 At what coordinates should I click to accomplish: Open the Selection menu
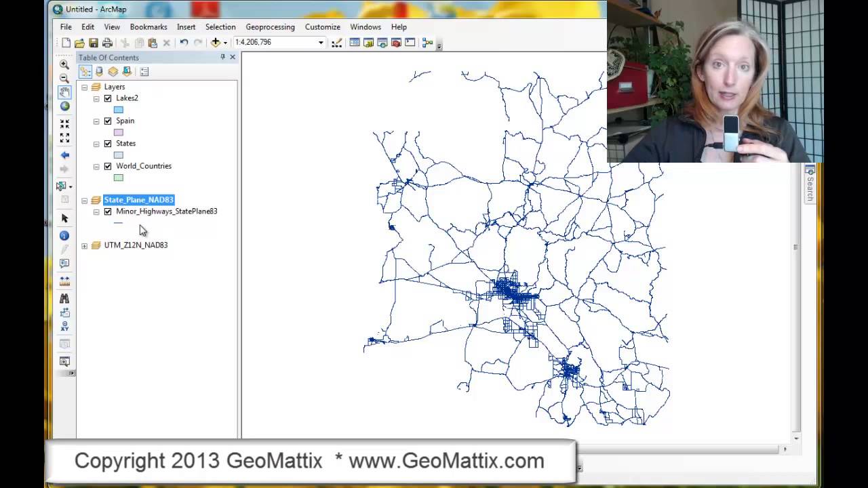pyautogui.click(x=220, y=27)
